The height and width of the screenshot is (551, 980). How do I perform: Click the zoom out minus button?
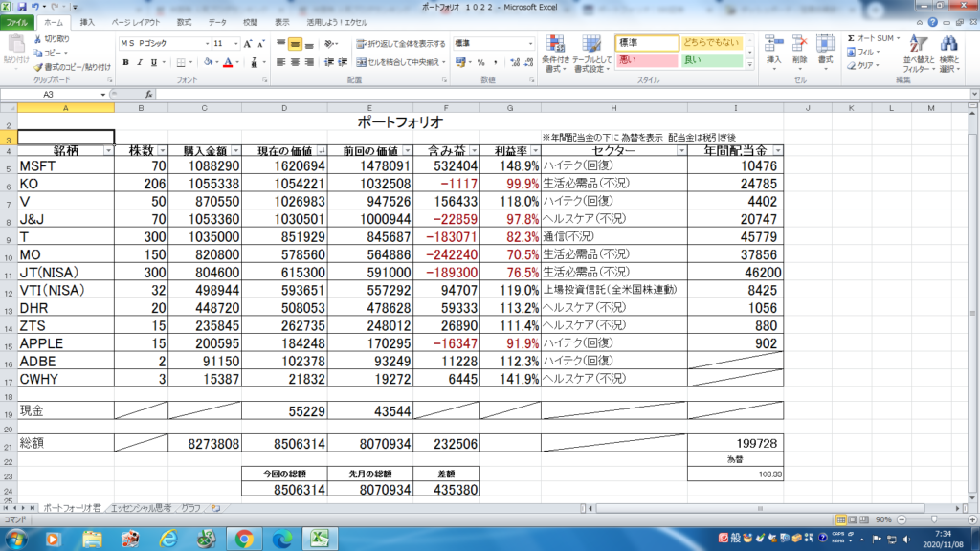[x=902, y=519]
